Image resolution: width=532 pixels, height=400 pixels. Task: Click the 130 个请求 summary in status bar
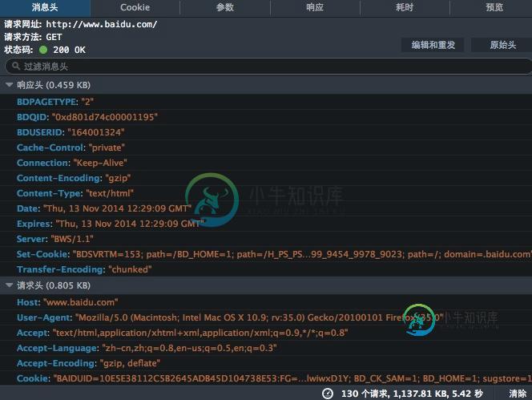(412, 394)
